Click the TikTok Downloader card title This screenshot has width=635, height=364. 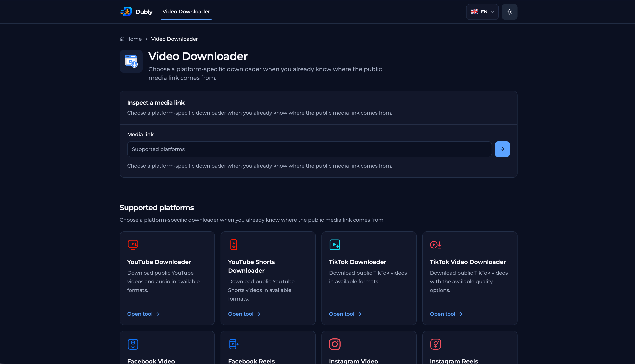(358, 262)
